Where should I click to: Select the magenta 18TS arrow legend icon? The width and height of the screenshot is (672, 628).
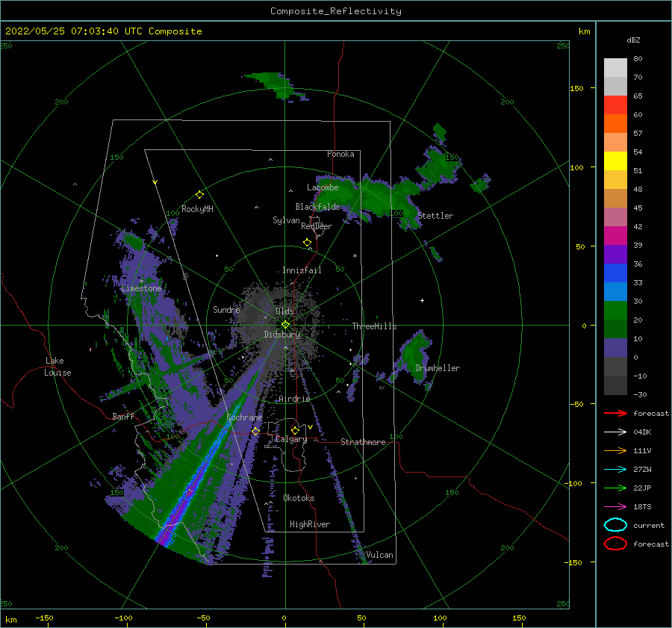(x=615, y=507)
